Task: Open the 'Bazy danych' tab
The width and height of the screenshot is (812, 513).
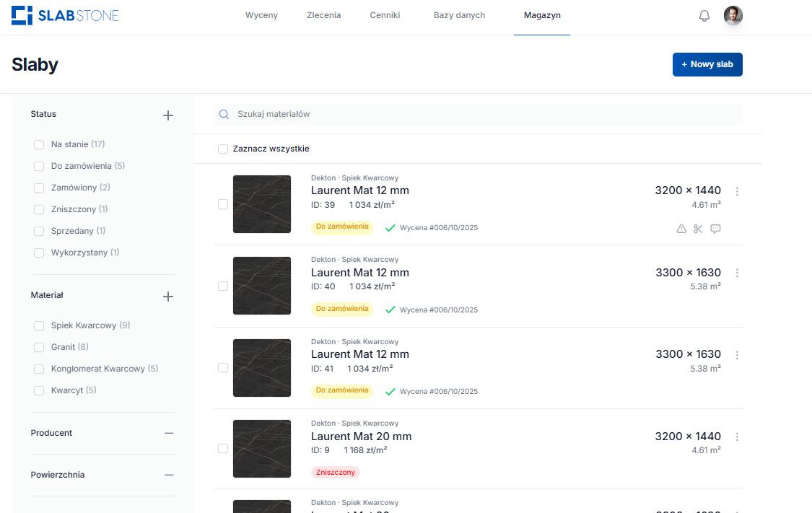Action: pyautogui.click(x=459, y=15)
